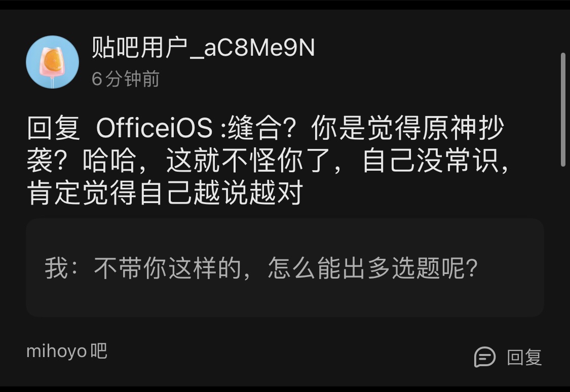Click the mentioned user OfficeiOS

[x=154, y=128]
